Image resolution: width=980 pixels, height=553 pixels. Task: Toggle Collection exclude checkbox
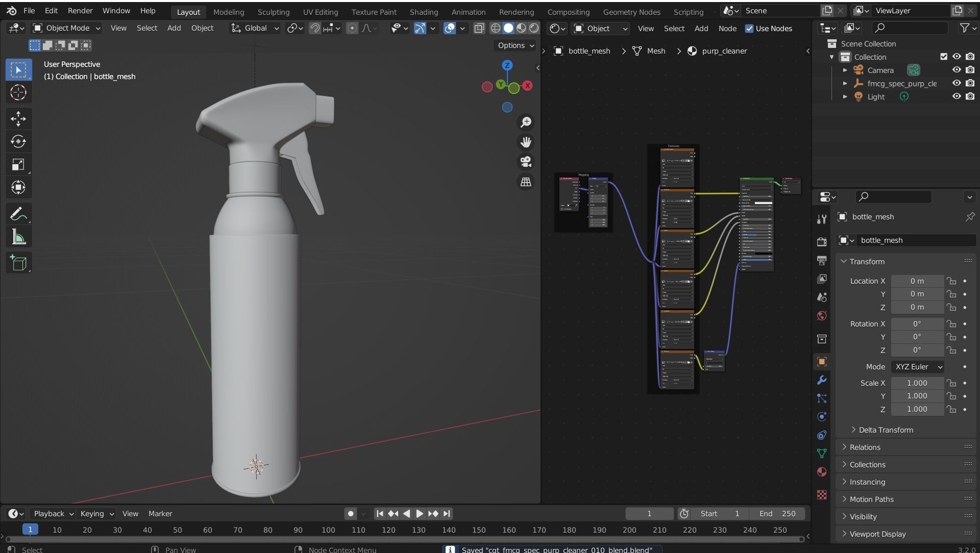coord(943,57)
